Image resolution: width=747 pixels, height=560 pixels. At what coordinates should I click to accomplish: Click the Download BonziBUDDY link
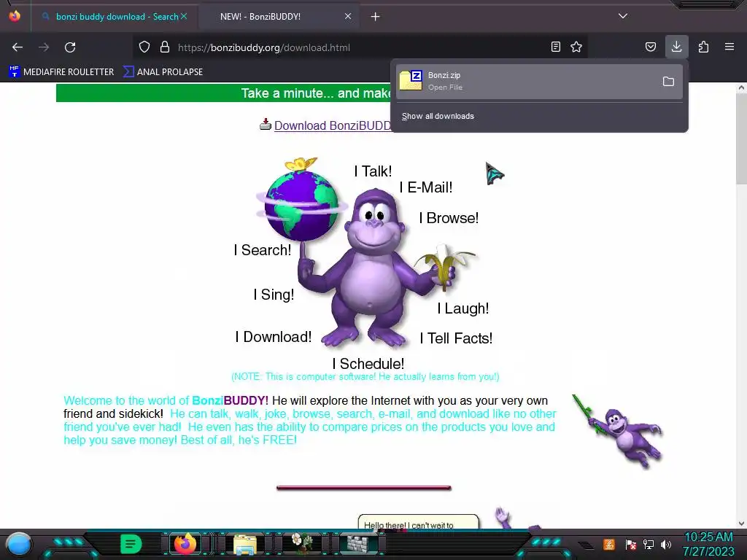click(333, 125)
